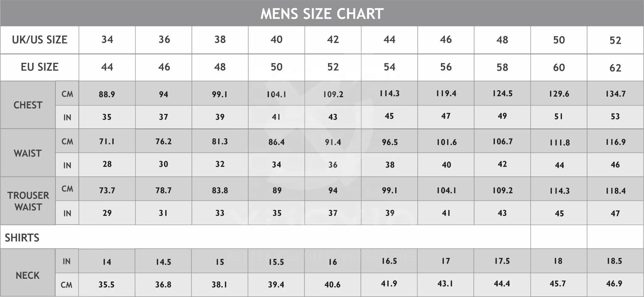Select waist CM value 96.5
644x297 pixels.
390,142
